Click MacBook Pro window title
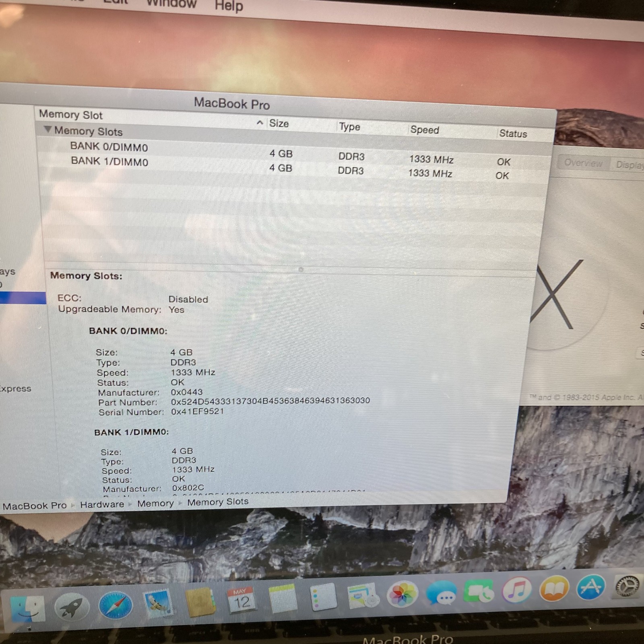 [232, 103]
